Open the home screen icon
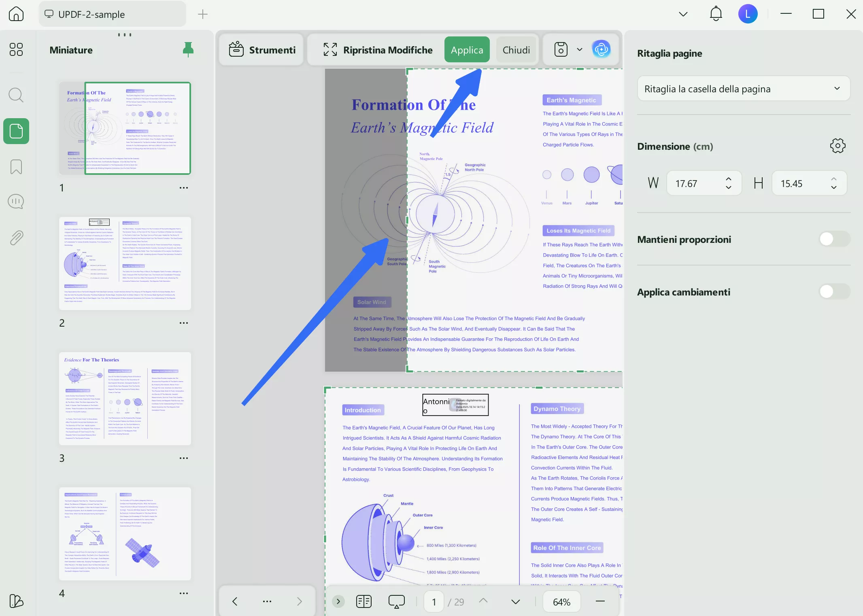863x616 pixels. point(16,14)
